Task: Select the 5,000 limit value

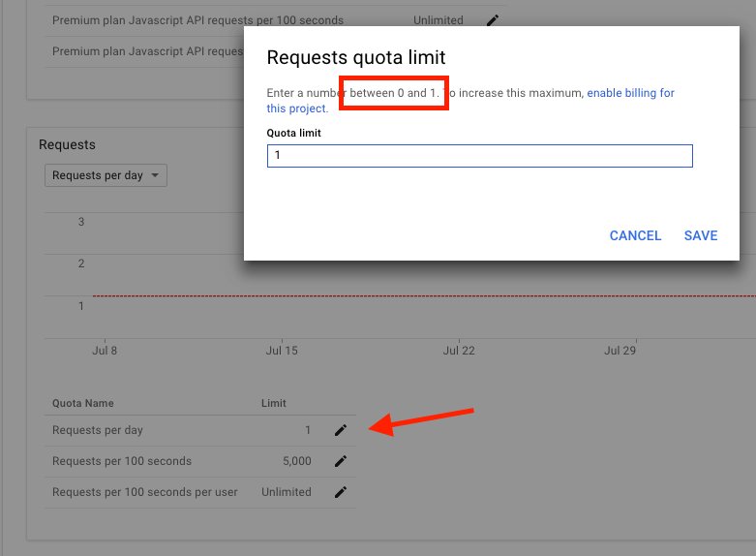Action: click(297, 461)
